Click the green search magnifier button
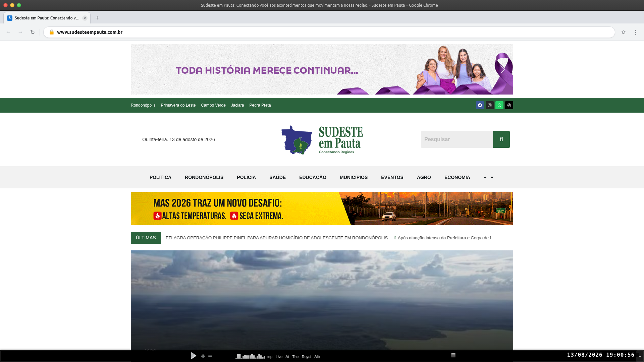Screen dimensions: 644x362 pyautogui.click(x=501, y=139)
